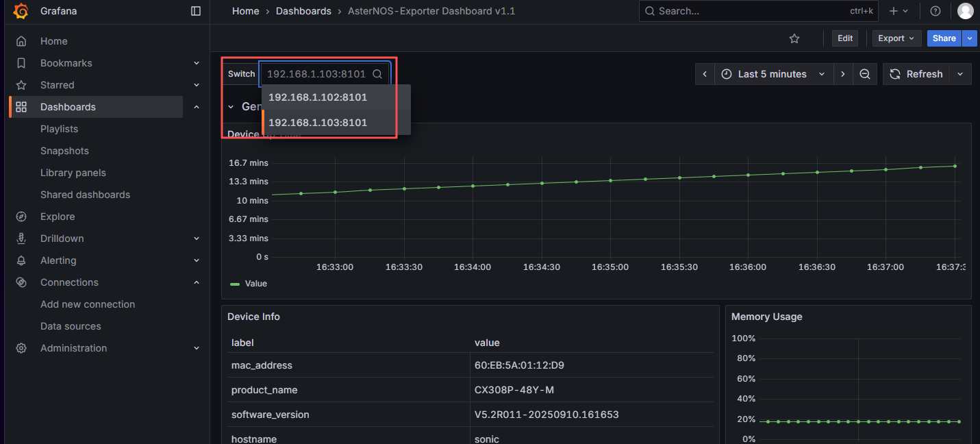Open the help question mark icon
The width and height of the screenshot is (980, 444).
click(x=935, y=11)
